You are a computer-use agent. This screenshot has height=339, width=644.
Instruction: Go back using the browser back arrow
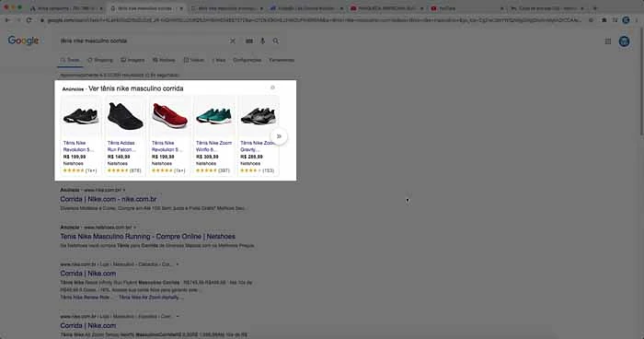pyautogui.click(x=7, y=19)
